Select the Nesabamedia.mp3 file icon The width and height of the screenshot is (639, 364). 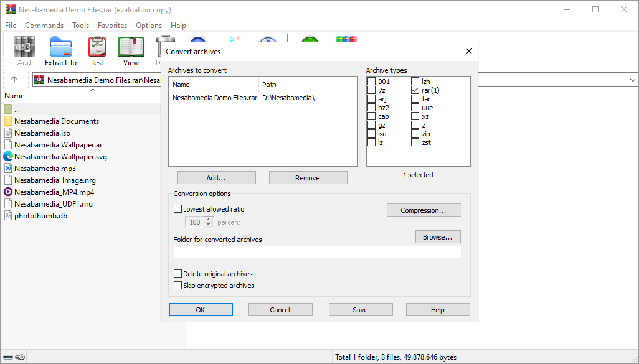pyautogui.click(x=8, y=169)
